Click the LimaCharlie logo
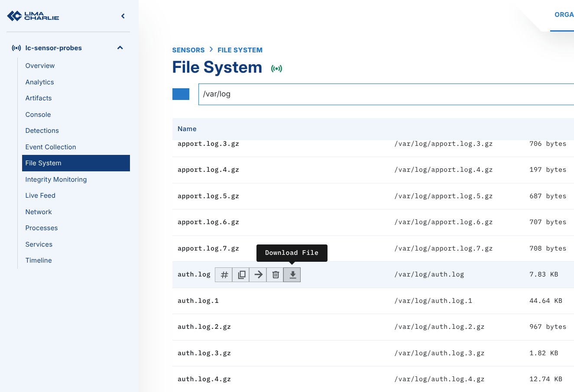The width and height of the screenshot is (574, 392). tap(33, 16)
